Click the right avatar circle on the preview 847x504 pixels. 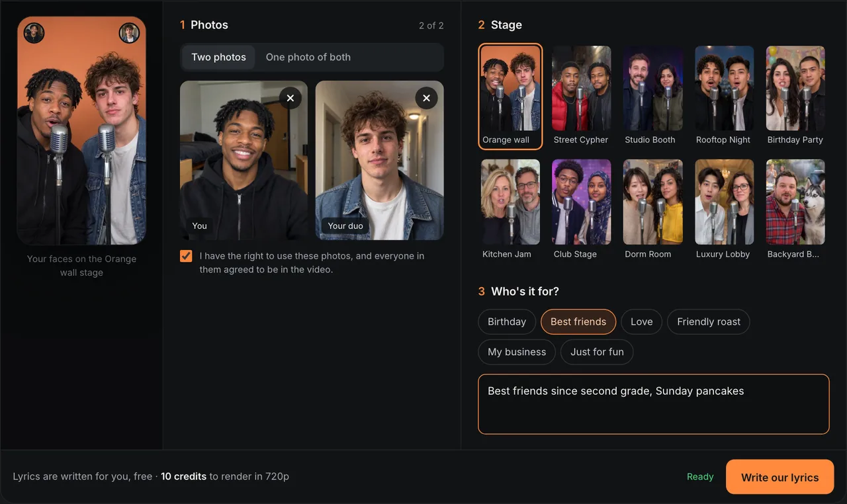[129, 33]
